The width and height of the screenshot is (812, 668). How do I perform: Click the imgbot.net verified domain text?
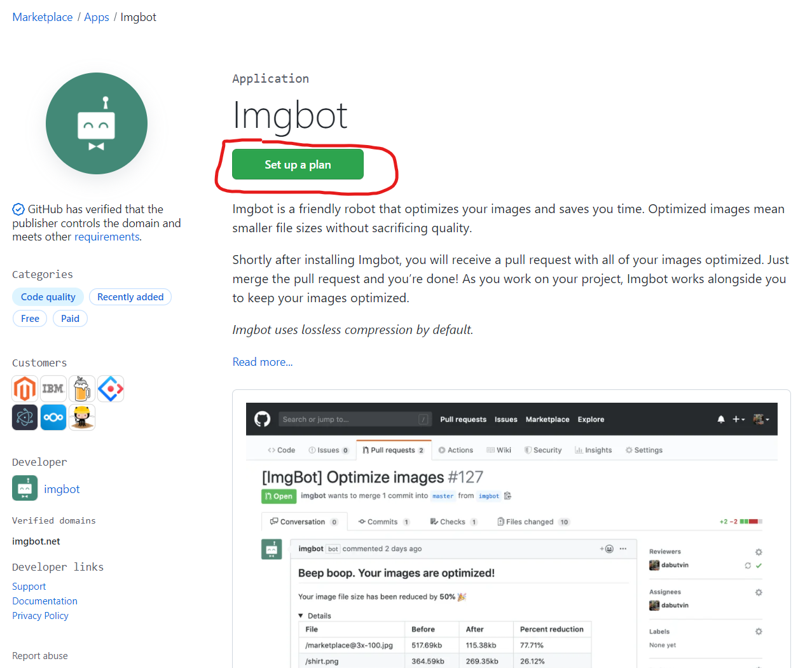click(36, 541)
